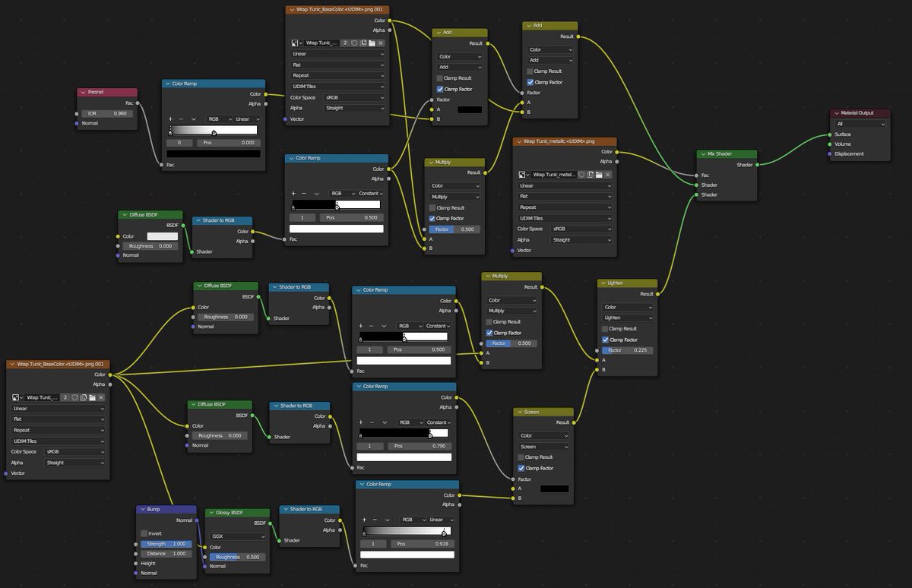Add a stop in Color Ramp with Pos 0.790
The image size is (912, 588).
(x=361, y=422)
